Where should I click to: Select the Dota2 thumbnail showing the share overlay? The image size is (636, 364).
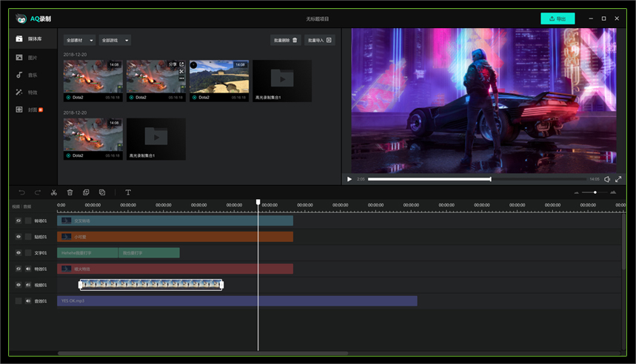[155, 81]
